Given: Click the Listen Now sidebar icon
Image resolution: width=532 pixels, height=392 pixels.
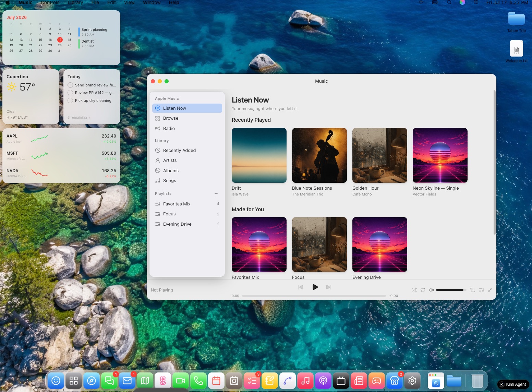Looking at the screenshot, I should coord(158,108).
